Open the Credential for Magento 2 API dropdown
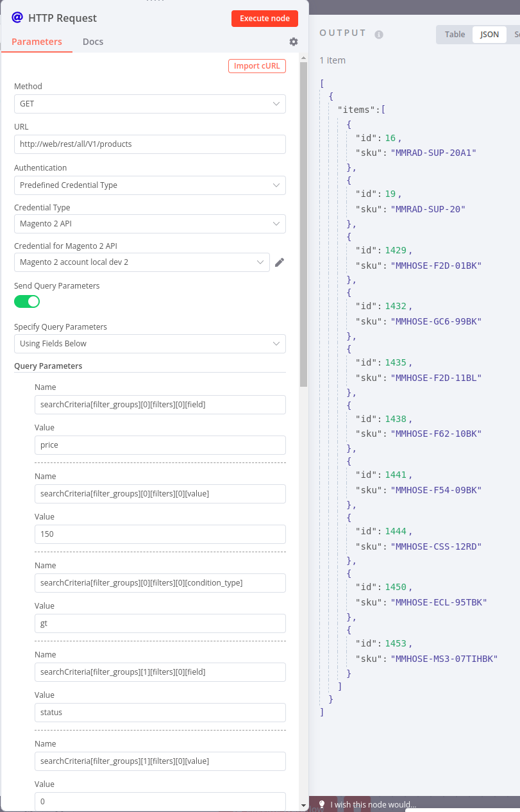520x812 pixels. 142,262
